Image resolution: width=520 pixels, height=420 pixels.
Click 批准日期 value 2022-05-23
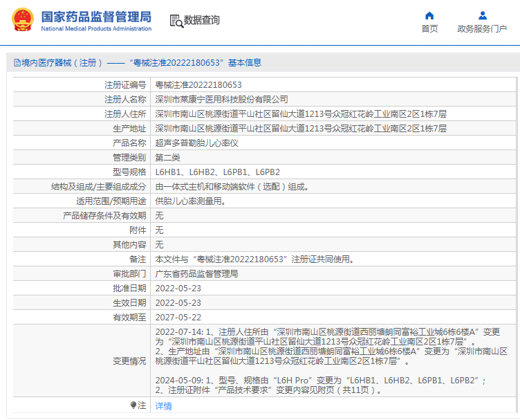point(178,289)
